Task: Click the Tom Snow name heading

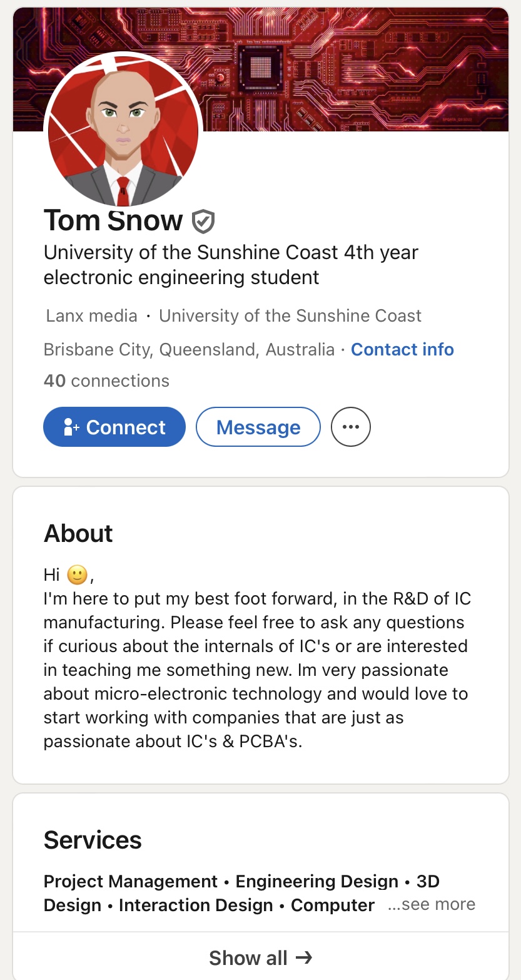Action: point(113,220)
